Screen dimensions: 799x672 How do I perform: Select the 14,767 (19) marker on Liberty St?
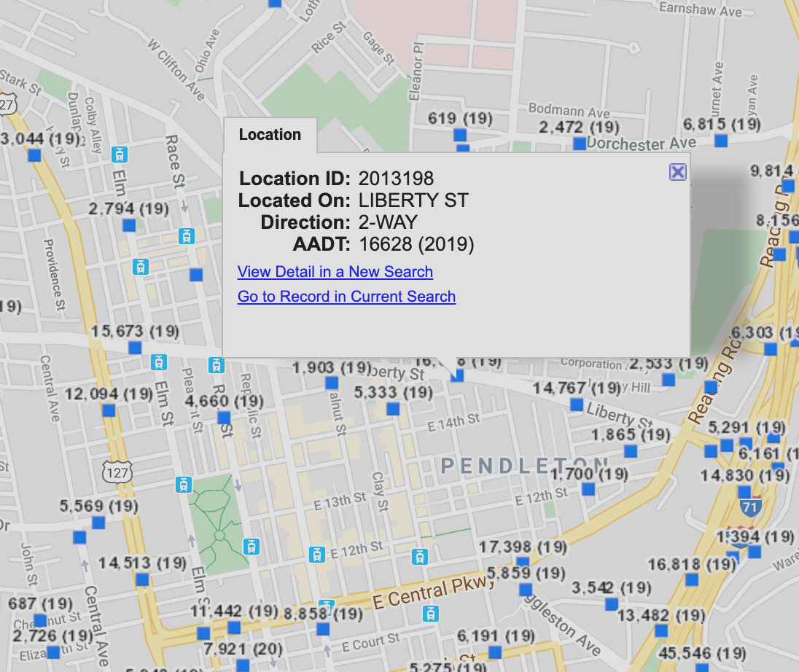pos(577,405)
